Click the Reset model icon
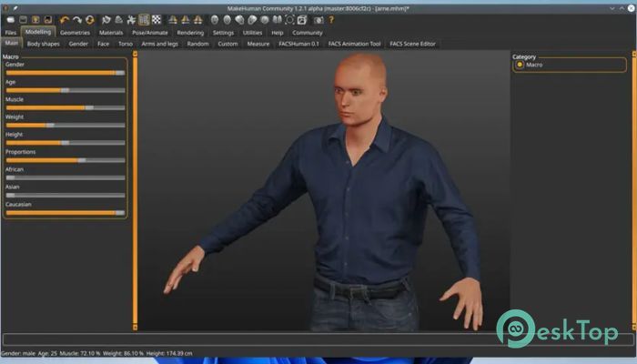The width and height of the screenshot is (637, 364). click(90, 19)
